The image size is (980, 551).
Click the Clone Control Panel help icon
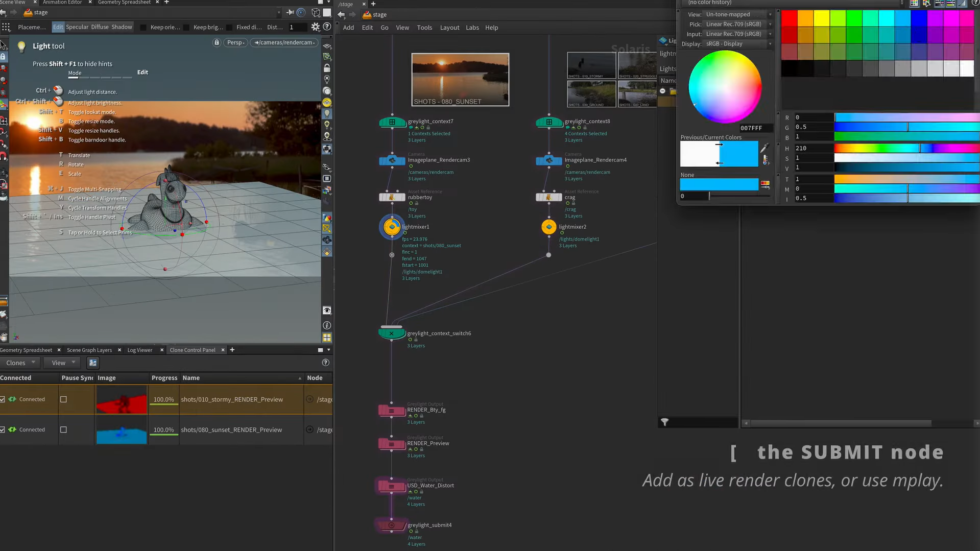(325, 363)
